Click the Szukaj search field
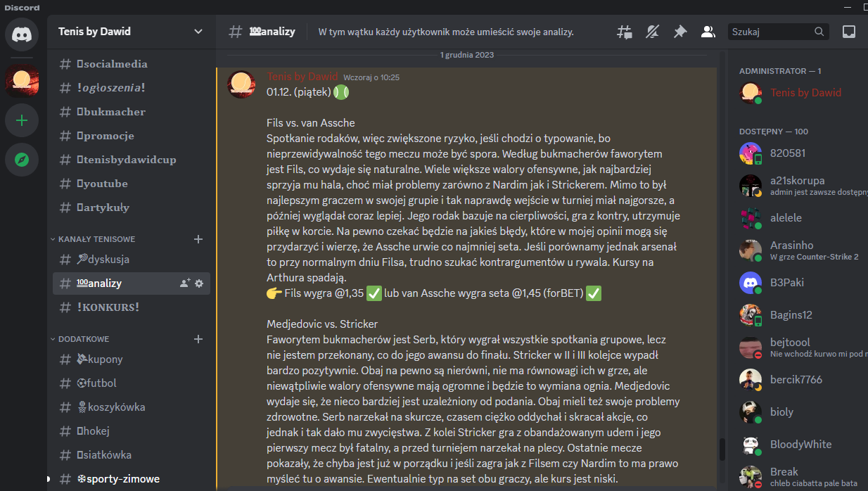 click(771, 32)
